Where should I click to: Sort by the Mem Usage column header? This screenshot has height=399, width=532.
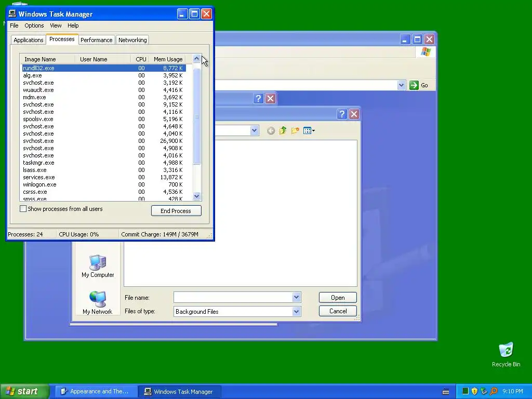pos(168,59)
